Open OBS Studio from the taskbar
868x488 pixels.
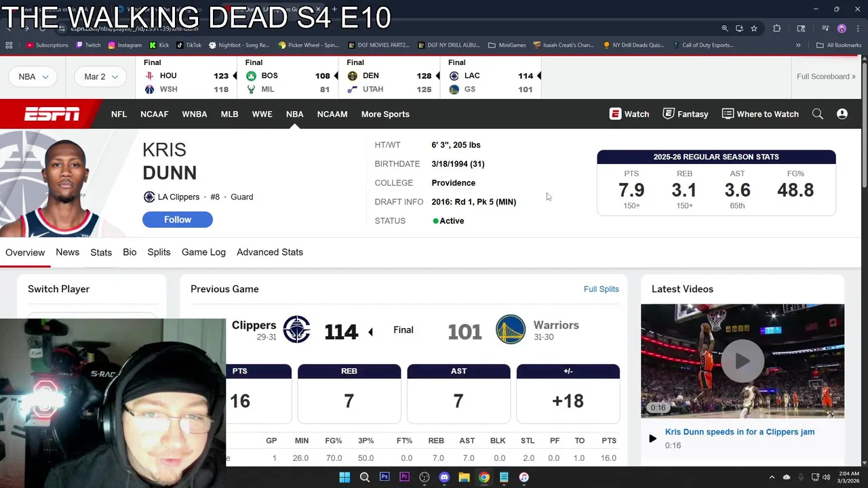[425, 477]
